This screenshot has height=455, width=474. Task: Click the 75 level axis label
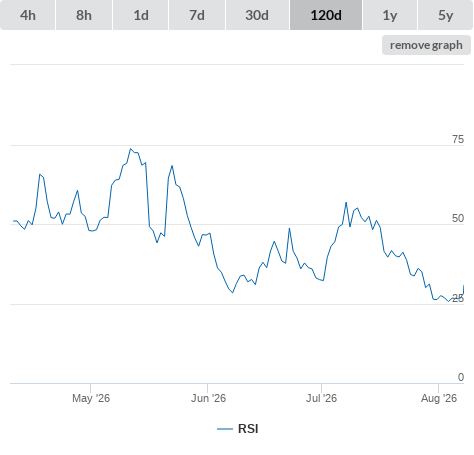pos(458,139)
